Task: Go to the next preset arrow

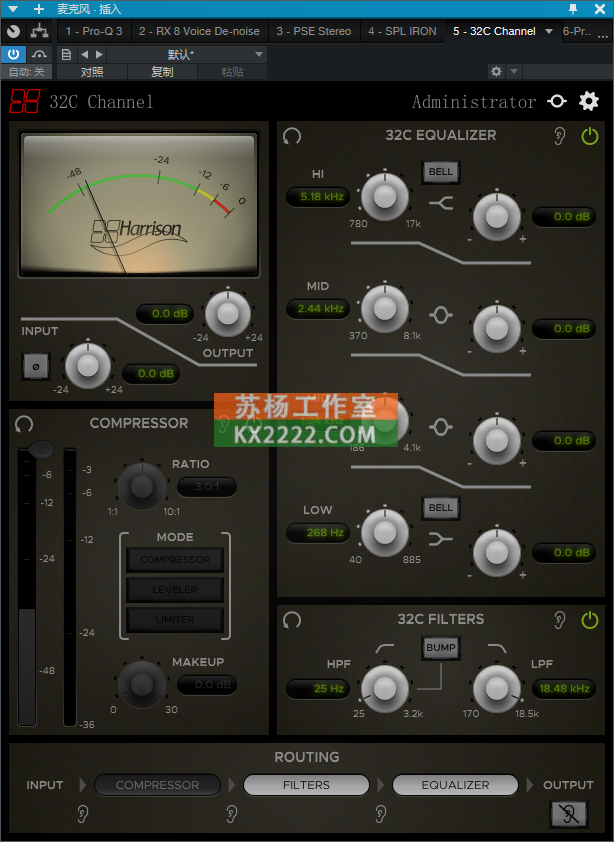Action: 99,54
